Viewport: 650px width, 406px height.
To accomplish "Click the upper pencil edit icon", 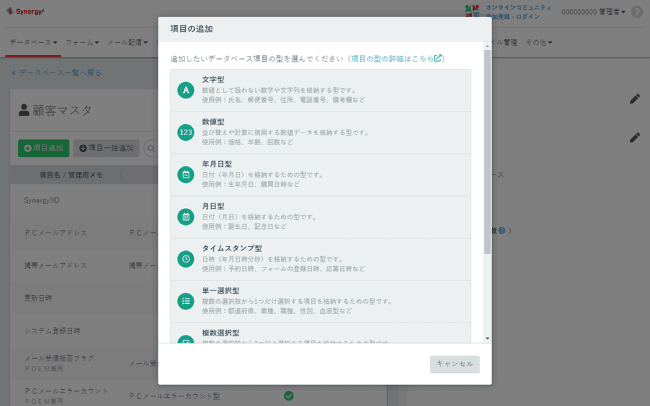I will (634, 98).
